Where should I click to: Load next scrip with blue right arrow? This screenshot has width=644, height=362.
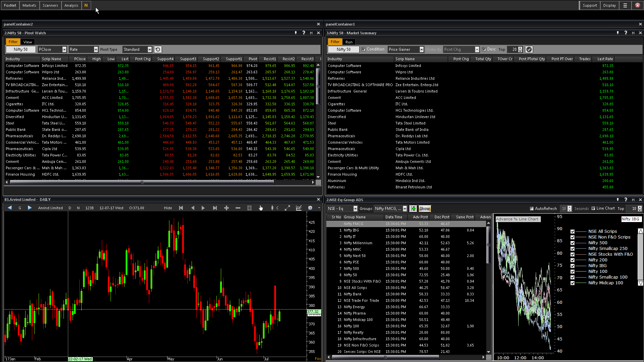click(30, 208)
